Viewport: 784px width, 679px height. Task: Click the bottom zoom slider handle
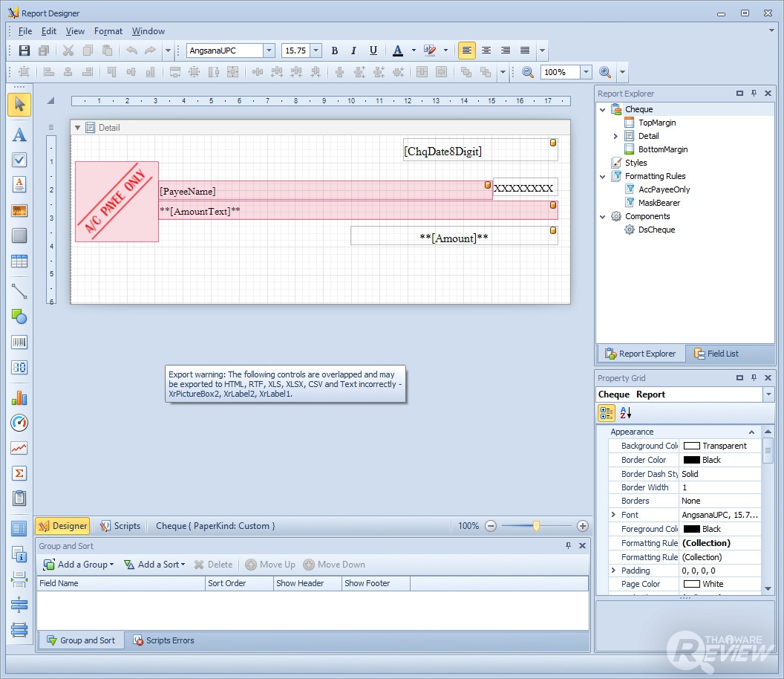[536, 526]
